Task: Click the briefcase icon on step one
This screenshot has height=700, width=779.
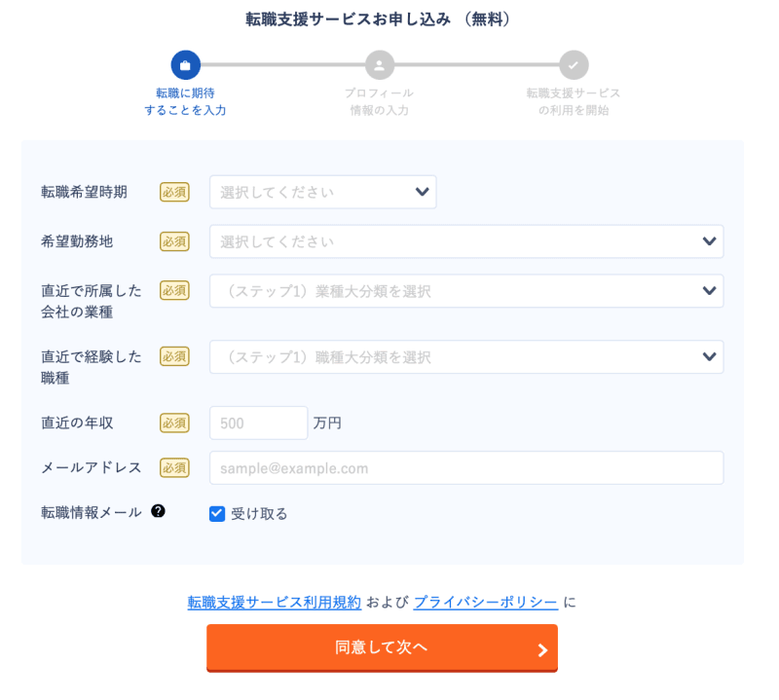Action: point(185,63)
